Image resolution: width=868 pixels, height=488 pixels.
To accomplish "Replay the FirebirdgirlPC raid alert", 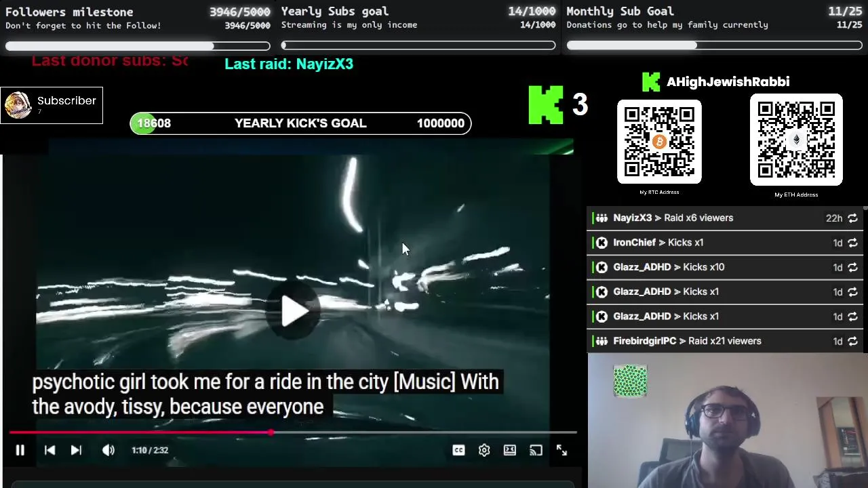I will point(852,341).
